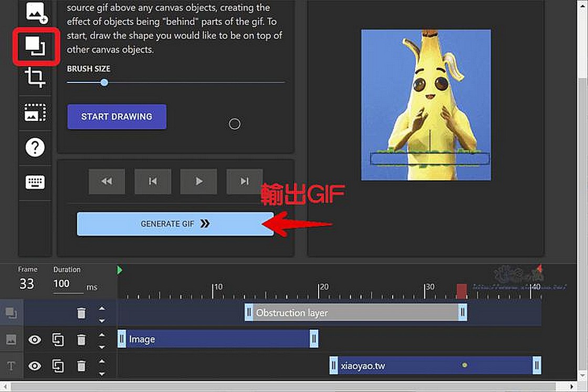The width and height of the screenshot is (588, 392).
Task: Move the Obstruction layer down
Action: tap(102, 321)
